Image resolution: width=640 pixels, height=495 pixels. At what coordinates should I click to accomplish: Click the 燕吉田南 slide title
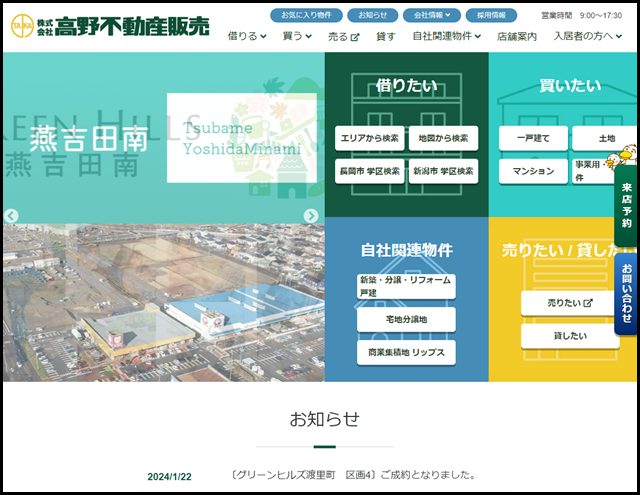click(89, 140)
